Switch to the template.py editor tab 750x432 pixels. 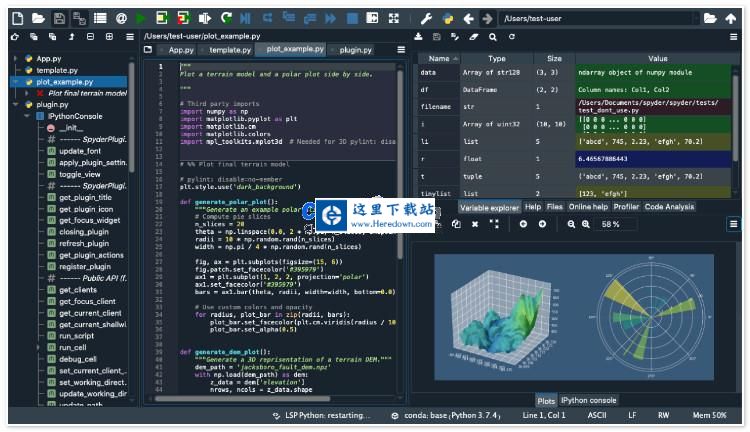point(230,50)
